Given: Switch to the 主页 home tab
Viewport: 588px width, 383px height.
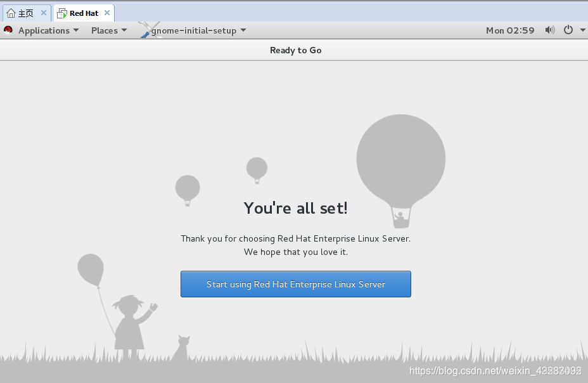Looking at the screenshot, I should (x=25, y=13).
